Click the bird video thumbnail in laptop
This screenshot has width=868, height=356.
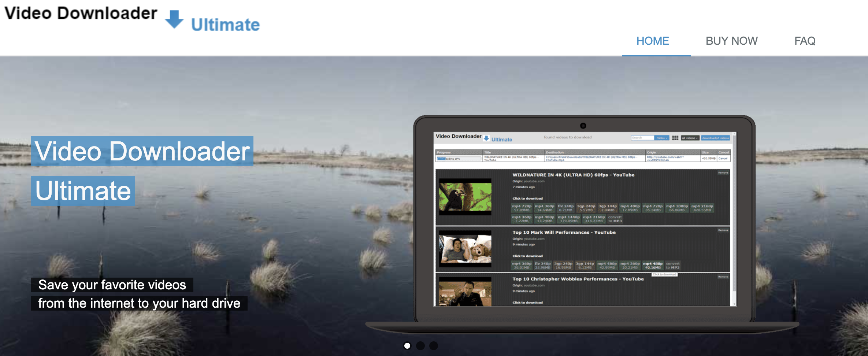(465, 197)
